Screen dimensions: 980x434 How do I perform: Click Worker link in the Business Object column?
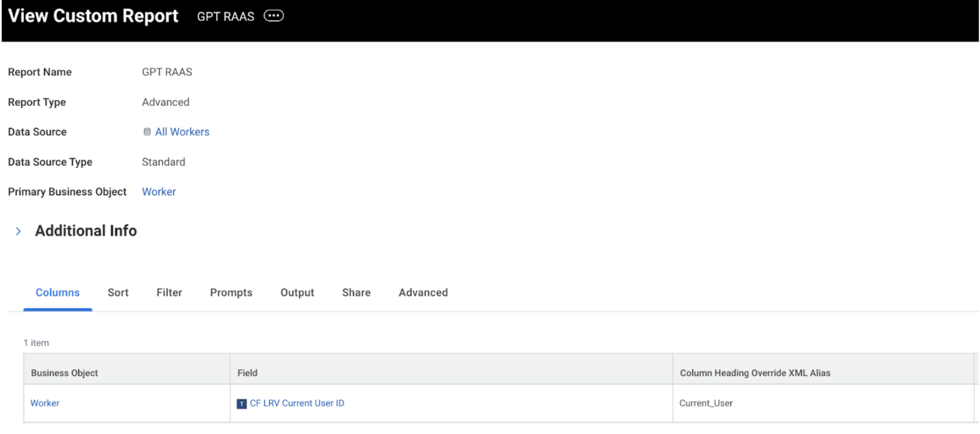tap(45, 403)
